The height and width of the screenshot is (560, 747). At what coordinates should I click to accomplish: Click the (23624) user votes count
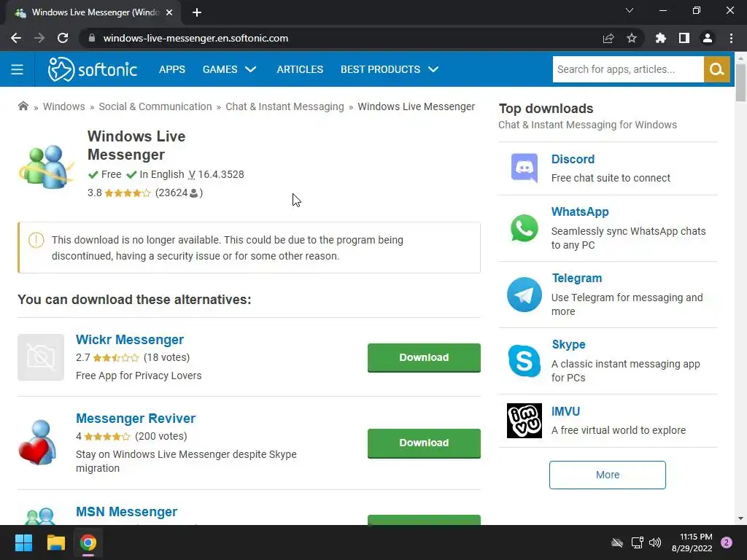(x=179, y=192)
